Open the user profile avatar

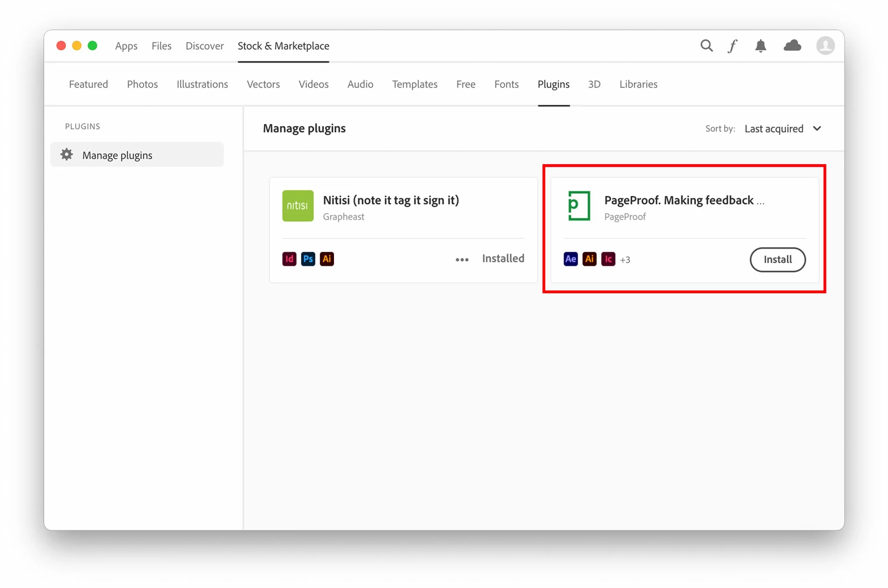coord(825,46)
